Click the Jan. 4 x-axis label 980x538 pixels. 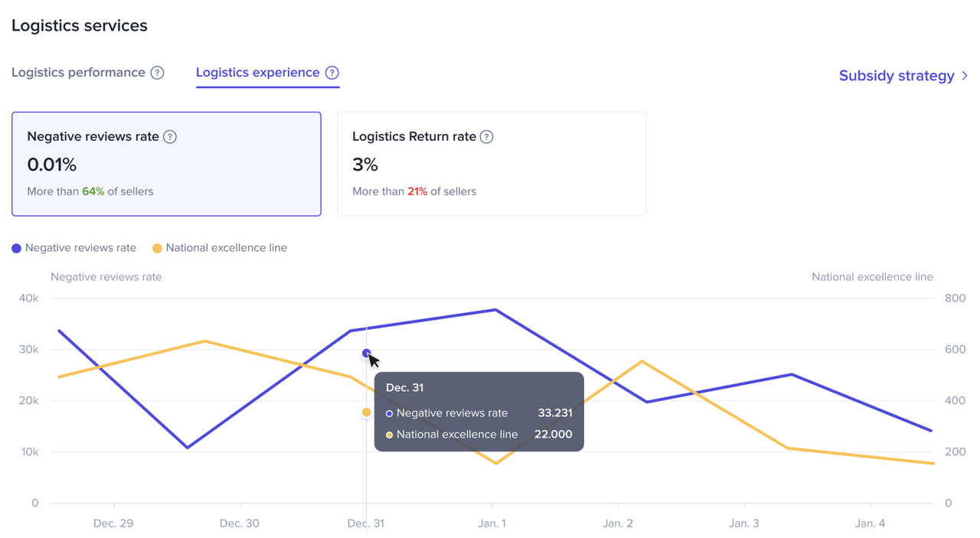click(x=871, y=523)
